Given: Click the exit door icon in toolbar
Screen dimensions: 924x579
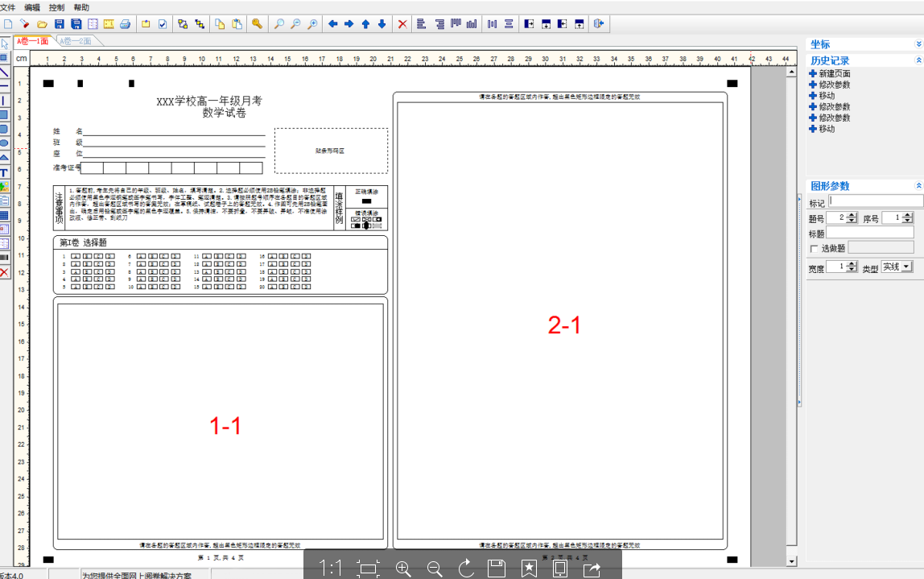Looking at the screenshot, I should [x=599, y=24].
